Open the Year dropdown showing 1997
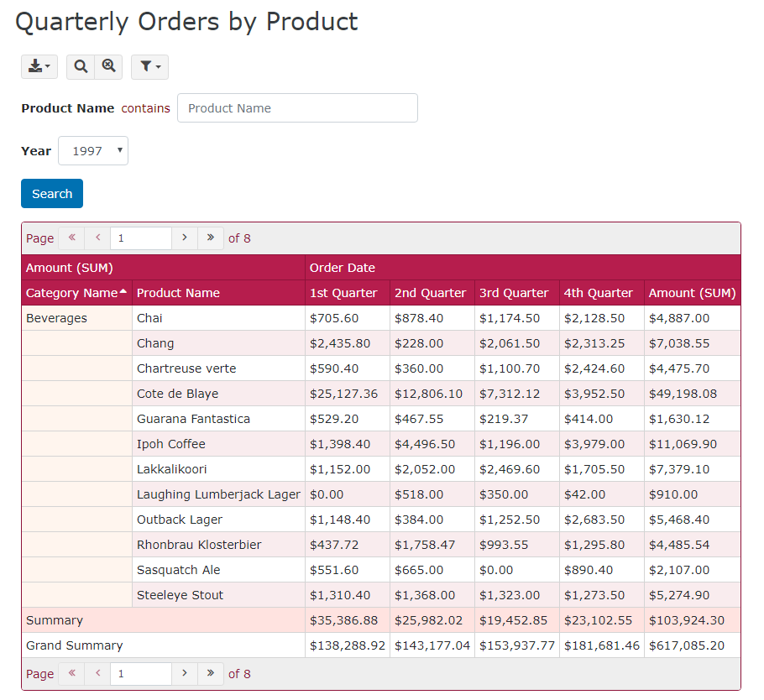This screenshot has width=764, height=700. tap(93, 151)
